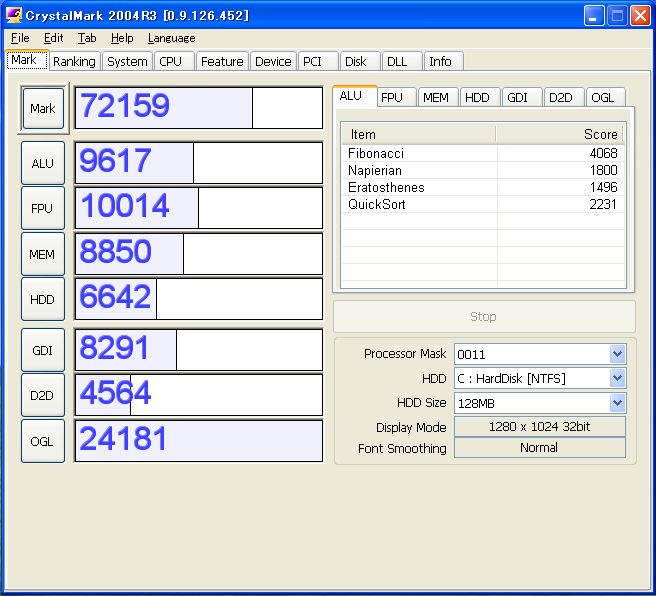Select the QuickSort row
The image size is (656, 596).
click(x=483, y=205)
